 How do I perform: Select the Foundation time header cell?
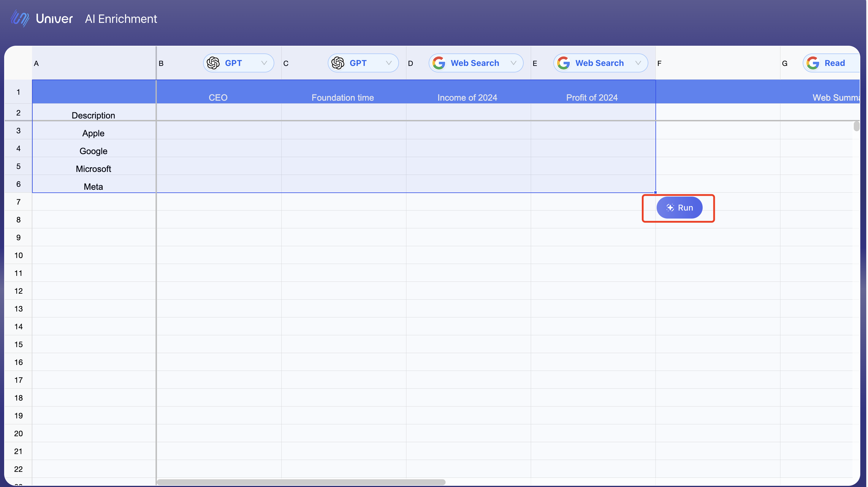click(x=343, y=92)
